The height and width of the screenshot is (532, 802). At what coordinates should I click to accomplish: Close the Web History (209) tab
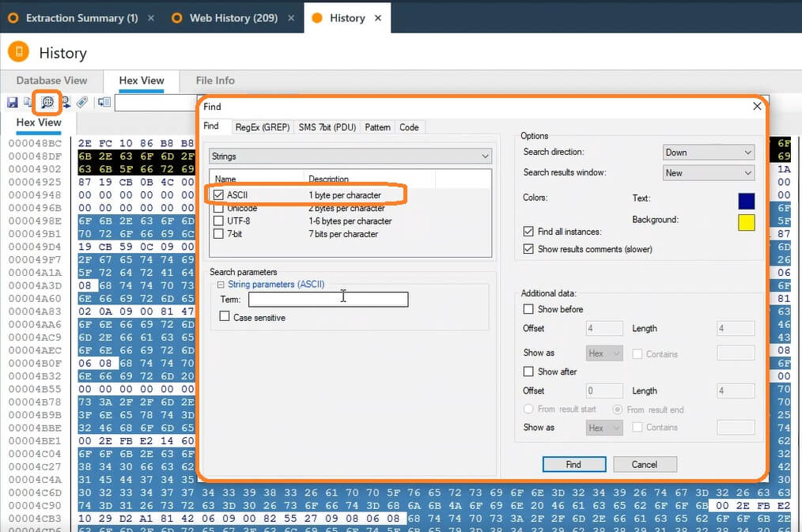pyautogui.click(x=291, y=18)
